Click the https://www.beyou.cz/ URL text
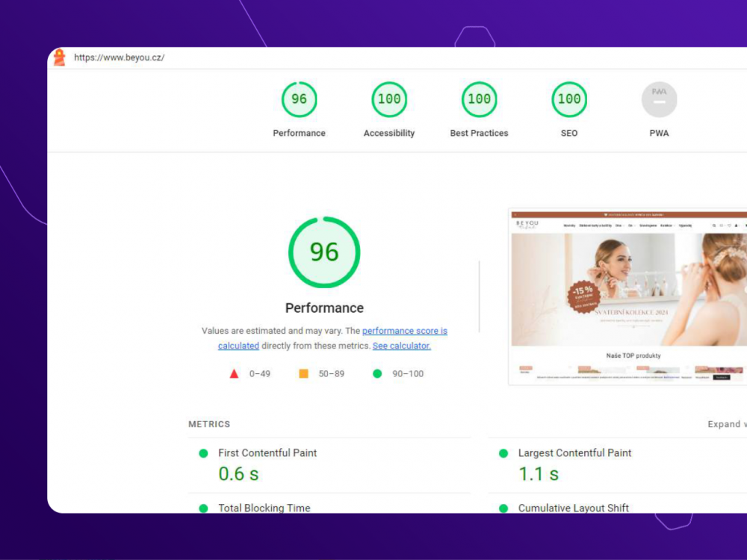 pos(119,57)
